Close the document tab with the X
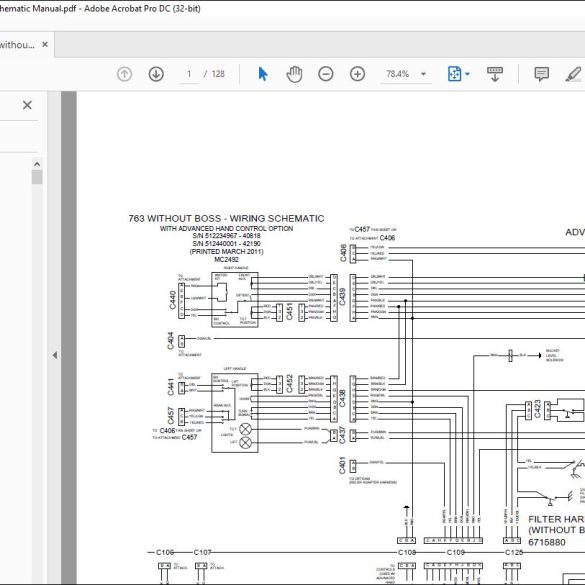 pos(45,44)
